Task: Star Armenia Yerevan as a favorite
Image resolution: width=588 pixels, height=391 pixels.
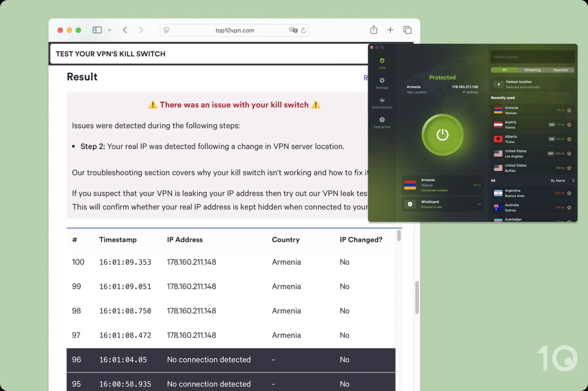Action: click(x=570, y=110)
